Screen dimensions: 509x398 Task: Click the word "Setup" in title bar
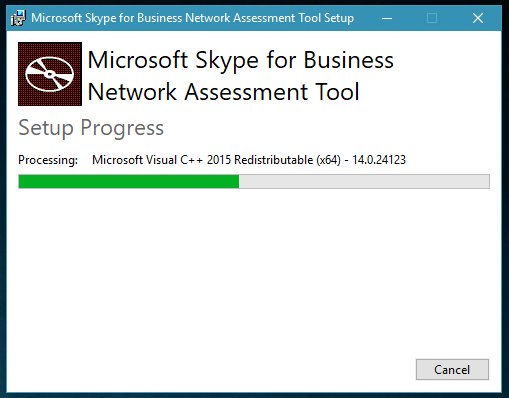pos(339,18)
